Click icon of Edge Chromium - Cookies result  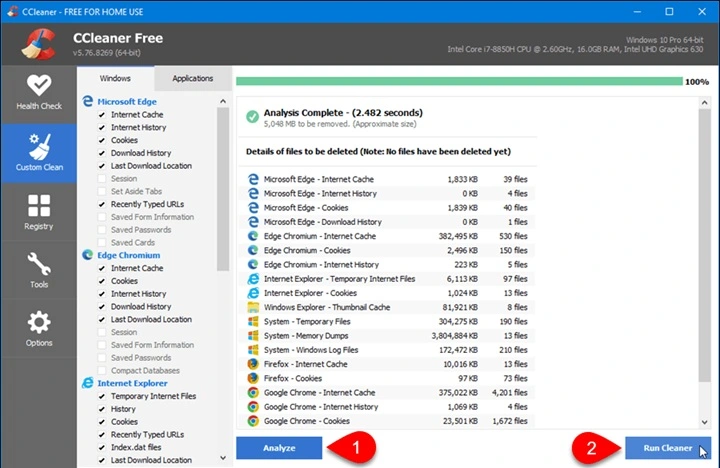pos(253,250)
